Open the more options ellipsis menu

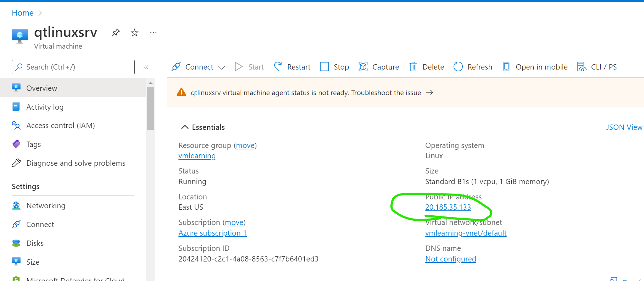pyautogui.click(x=153, y=33)
